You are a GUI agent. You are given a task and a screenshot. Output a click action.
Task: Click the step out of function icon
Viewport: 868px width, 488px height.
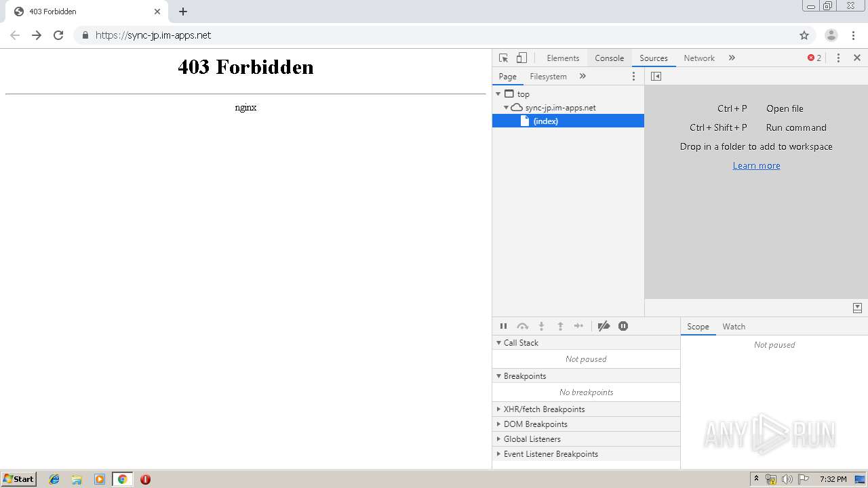tap(560, 326)
